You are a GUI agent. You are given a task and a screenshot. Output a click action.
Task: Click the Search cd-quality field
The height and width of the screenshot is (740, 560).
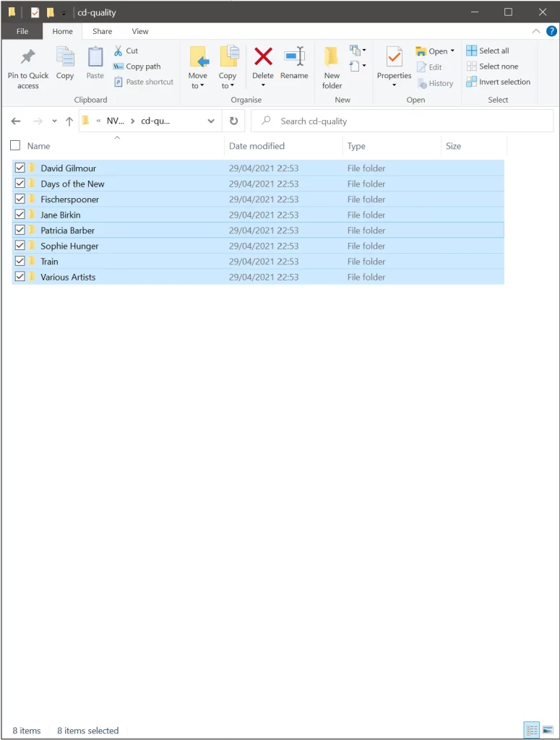[402, 121]
